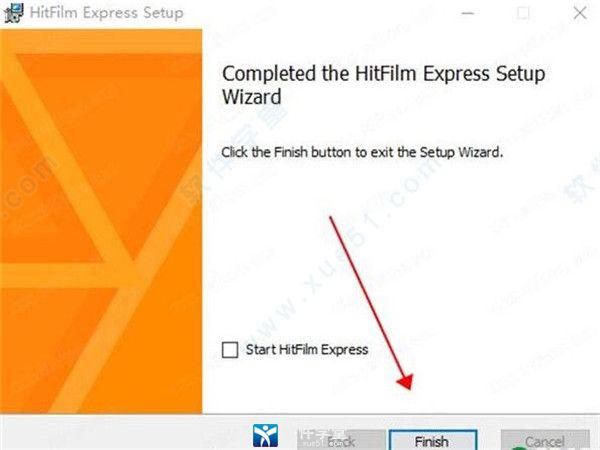Click the 'Click the Finish button' instruction text
The image size is (600, 450).
coord(362,152)
